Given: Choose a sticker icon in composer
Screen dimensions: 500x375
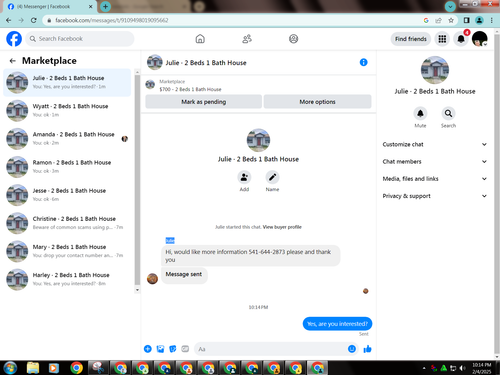Looking at the screenshot, I should (x=173, y=349).
